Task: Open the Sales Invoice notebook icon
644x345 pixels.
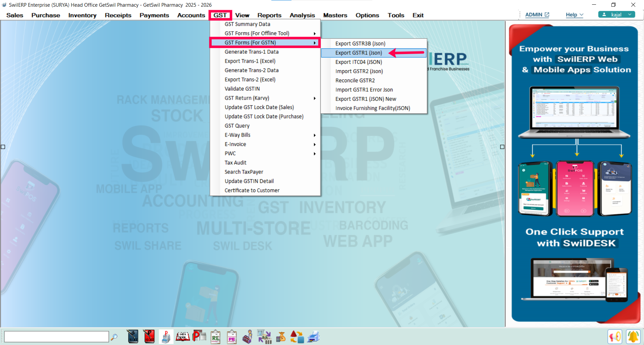Action: point(133,336)
